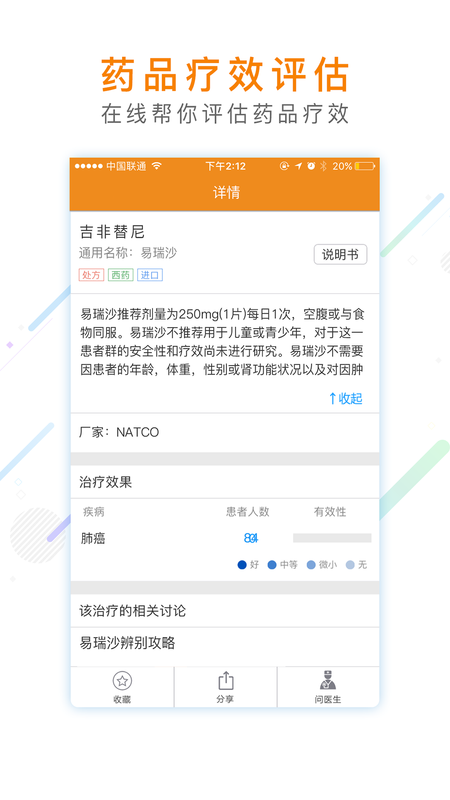
Task: Open the 说明书 instructions button
Action: [x=340, y=255]
